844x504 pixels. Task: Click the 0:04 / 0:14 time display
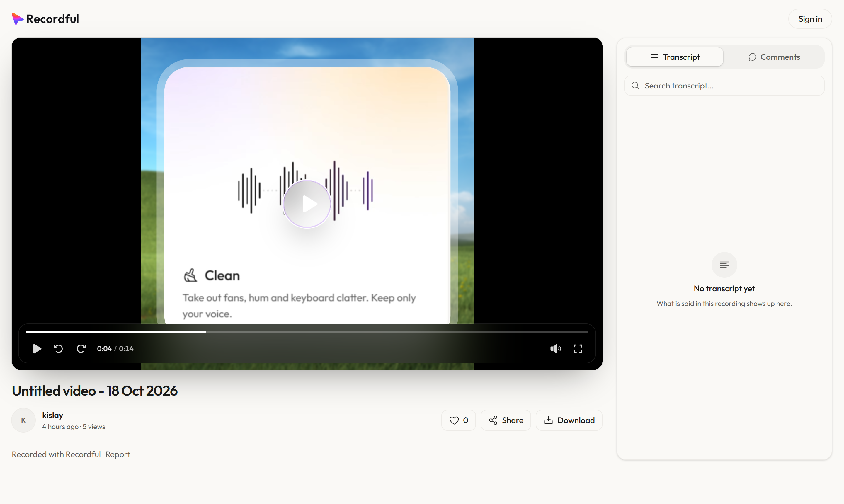(115, 348)
